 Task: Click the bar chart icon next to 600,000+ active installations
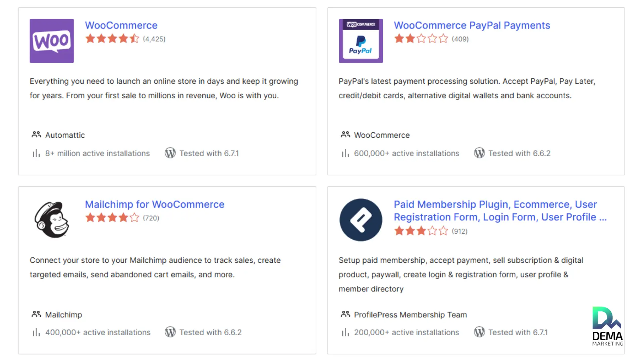click(345, 153)
